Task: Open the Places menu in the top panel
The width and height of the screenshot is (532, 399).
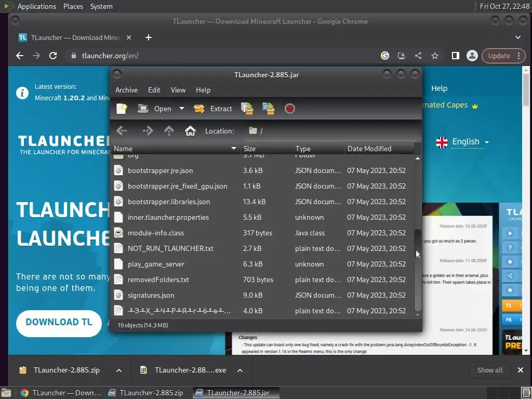Action: pos(73,6)
